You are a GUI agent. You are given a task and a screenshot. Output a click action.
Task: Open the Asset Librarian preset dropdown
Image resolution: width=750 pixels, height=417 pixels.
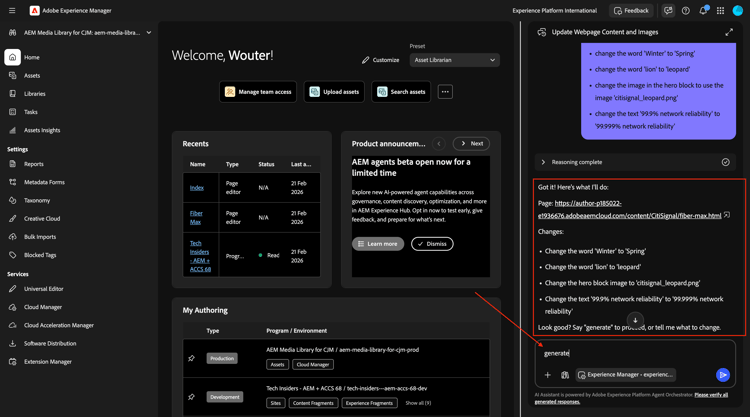point(454,60)
